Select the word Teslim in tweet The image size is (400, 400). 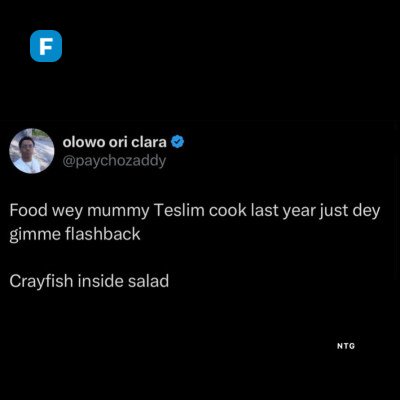(180, 211)
